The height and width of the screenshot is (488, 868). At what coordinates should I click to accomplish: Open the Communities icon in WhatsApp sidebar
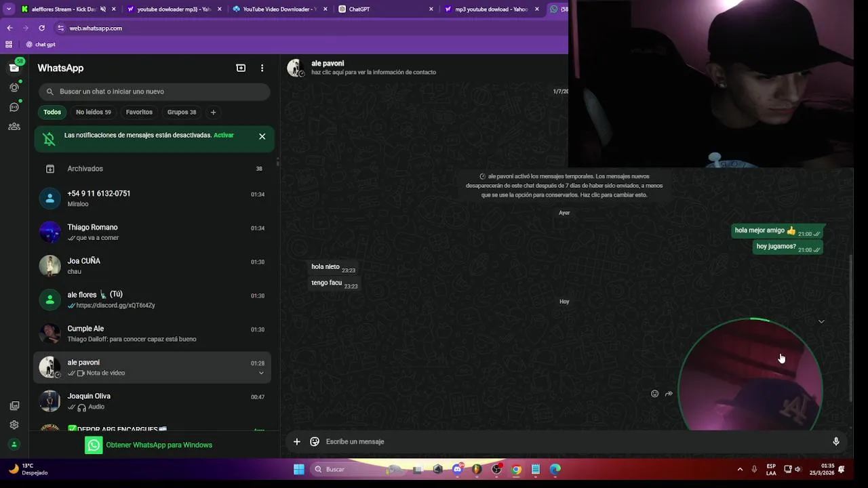14,127
